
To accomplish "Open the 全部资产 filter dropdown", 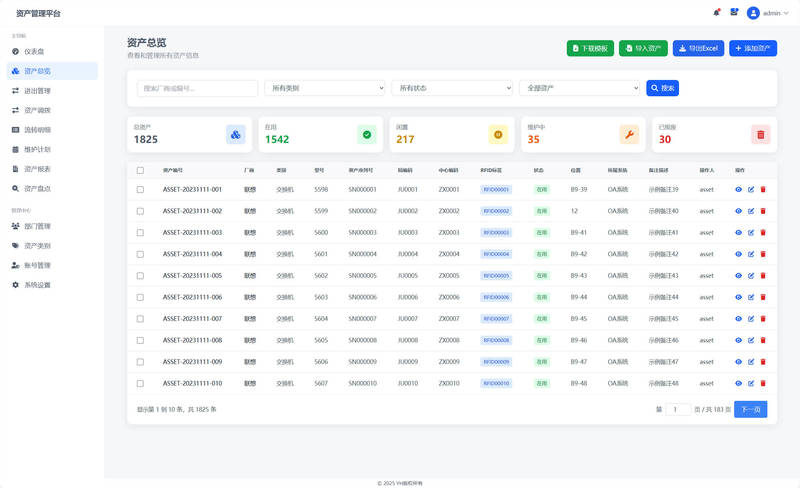I will coord(580,88).
